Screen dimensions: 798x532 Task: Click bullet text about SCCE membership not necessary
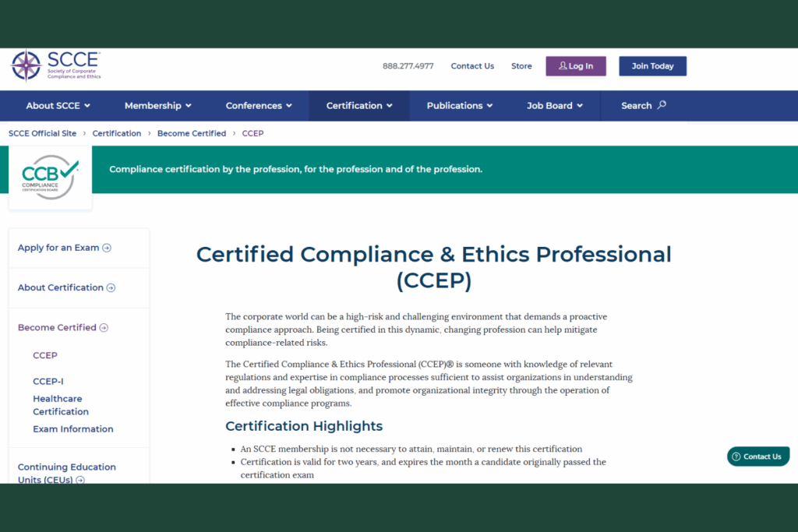(x=411, y=449)
